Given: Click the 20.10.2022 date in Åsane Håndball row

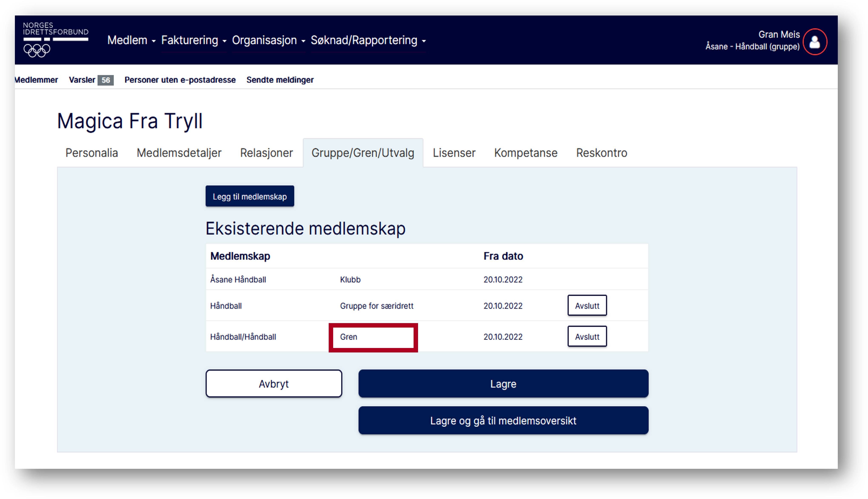Looking at the screenshot, I should pos(503,280).
